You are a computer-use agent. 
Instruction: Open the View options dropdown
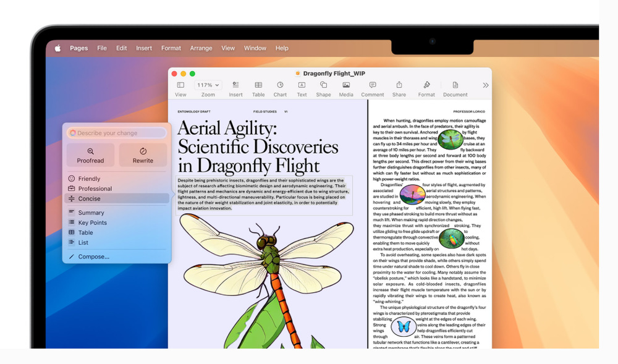pos(180,85)
